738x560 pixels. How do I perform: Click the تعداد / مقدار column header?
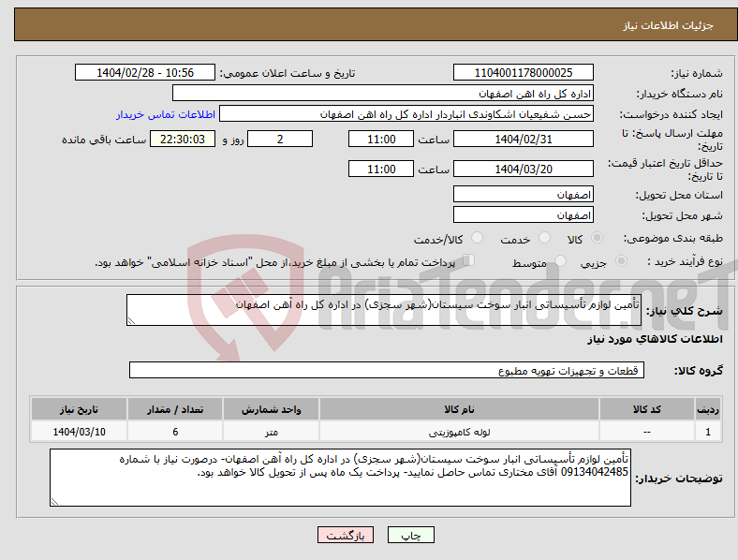click(x=175, y=409)
